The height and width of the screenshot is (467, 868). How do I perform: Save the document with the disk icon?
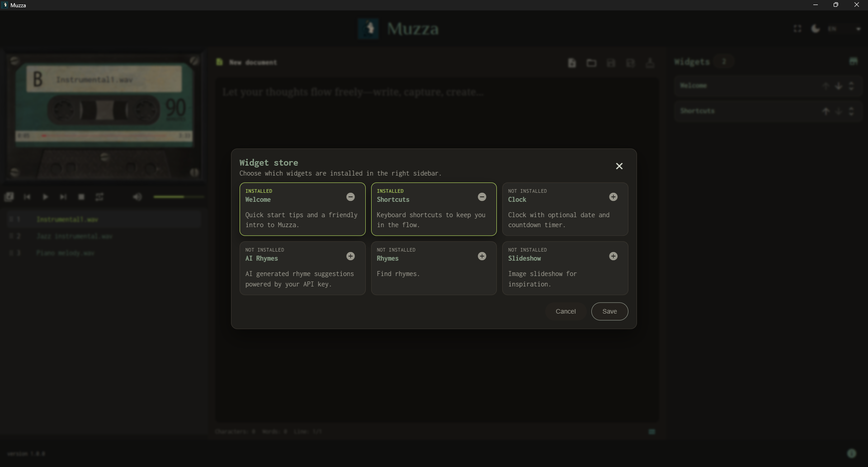click(611, 63)
